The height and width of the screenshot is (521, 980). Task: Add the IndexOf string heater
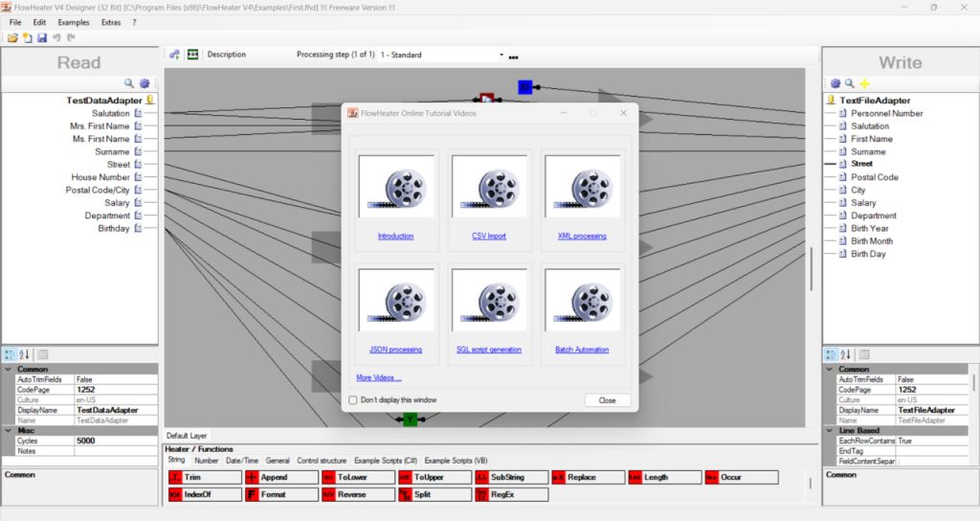205,494
